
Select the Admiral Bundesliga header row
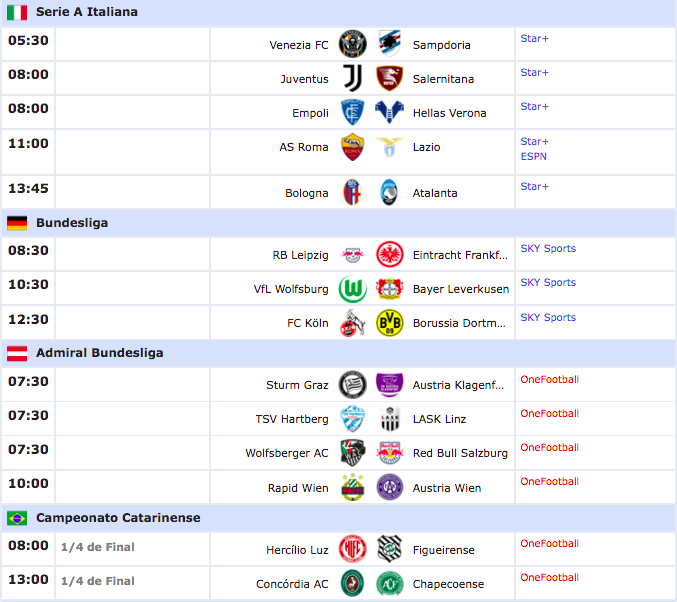point(99,353)
